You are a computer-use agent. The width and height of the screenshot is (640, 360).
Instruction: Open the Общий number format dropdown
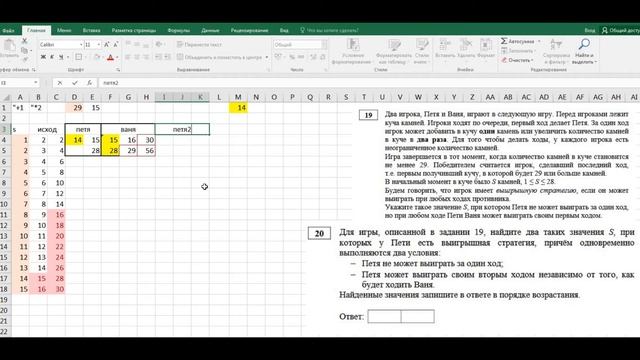324,44
